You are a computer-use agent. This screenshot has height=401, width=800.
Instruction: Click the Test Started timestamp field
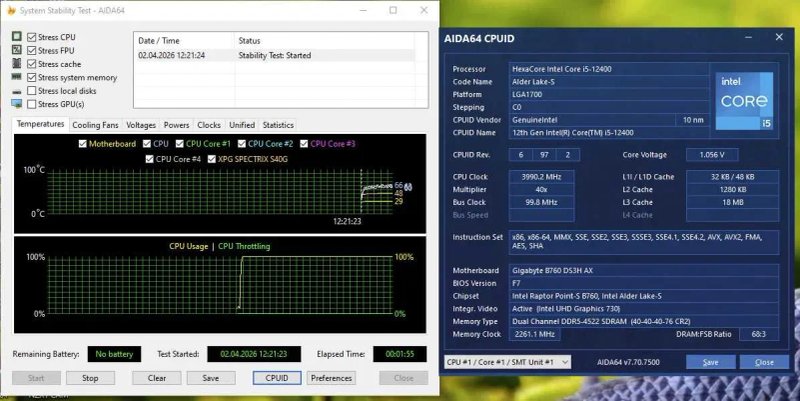pyautogui.click(x=254, y=354)
